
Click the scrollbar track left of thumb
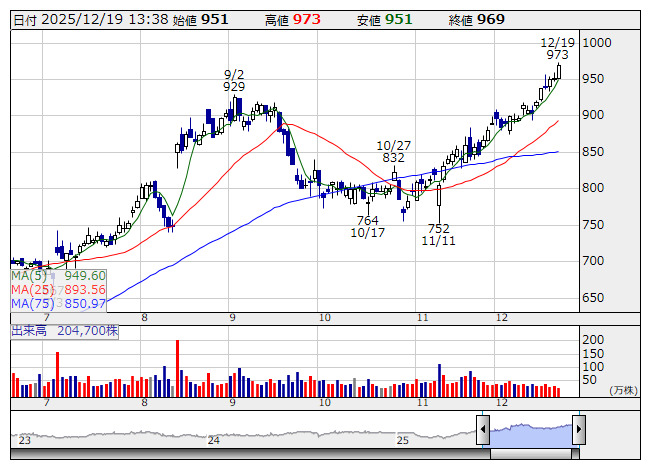click(x=250, y=454)
